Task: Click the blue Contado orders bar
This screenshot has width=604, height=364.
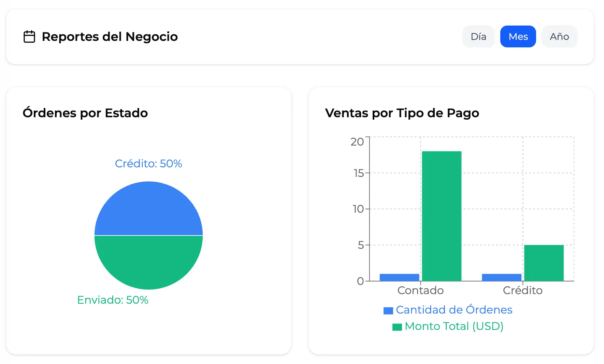Action: pos(399,277)
